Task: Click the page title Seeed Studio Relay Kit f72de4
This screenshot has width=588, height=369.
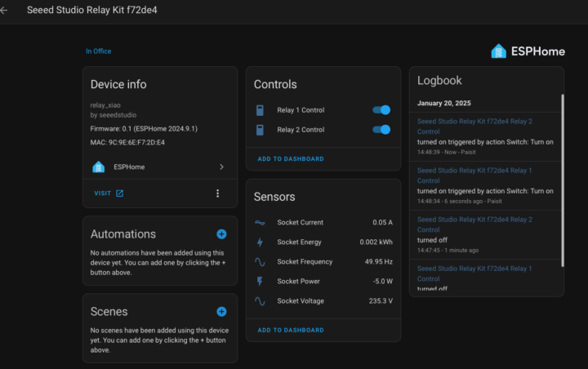Action: point(91,10)
